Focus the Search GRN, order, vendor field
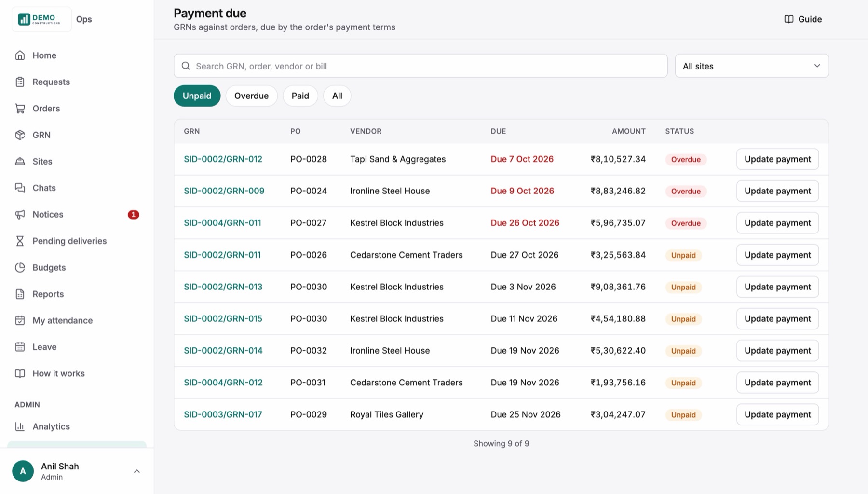Screen dimensions: 868x494 [x=420, y=66]
